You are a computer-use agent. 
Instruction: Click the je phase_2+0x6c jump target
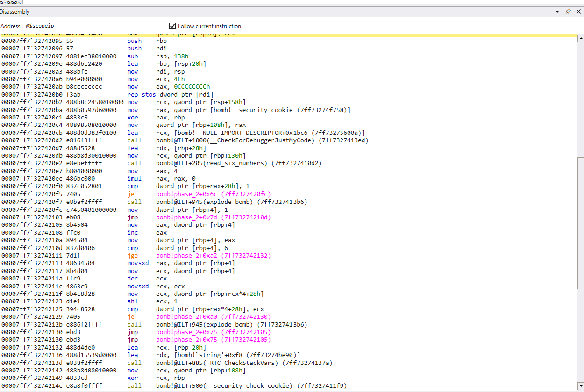coord(213,194)
